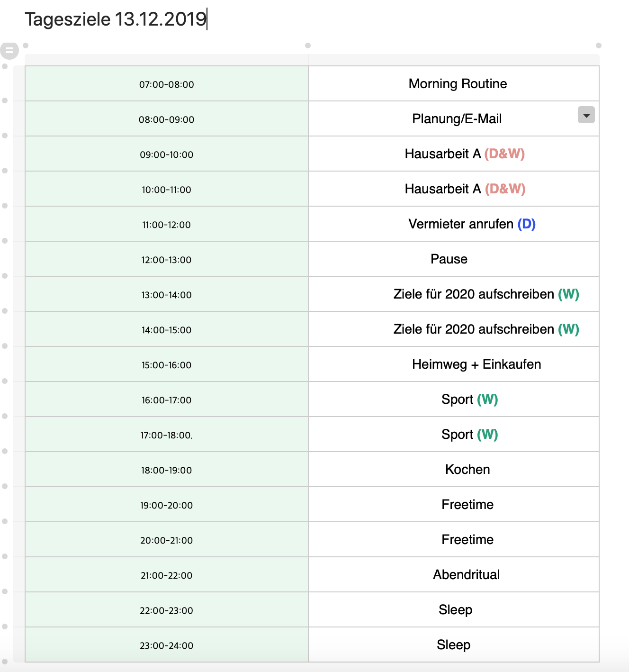Click the 23:00-24:00 time cell
The height and width of the screenshot is (672, 629).
[x=167, y=645]
